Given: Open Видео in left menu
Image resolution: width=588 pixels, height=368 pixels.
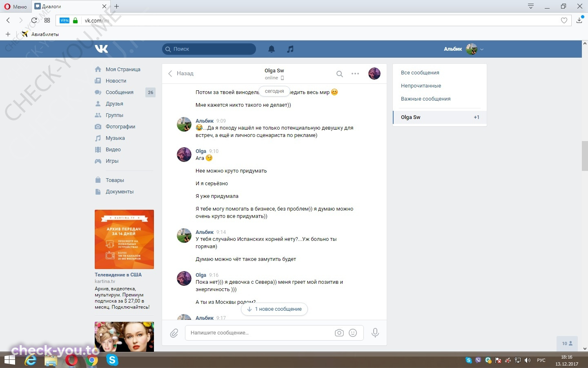Looking at the screenshot, I should click(113, 150).
